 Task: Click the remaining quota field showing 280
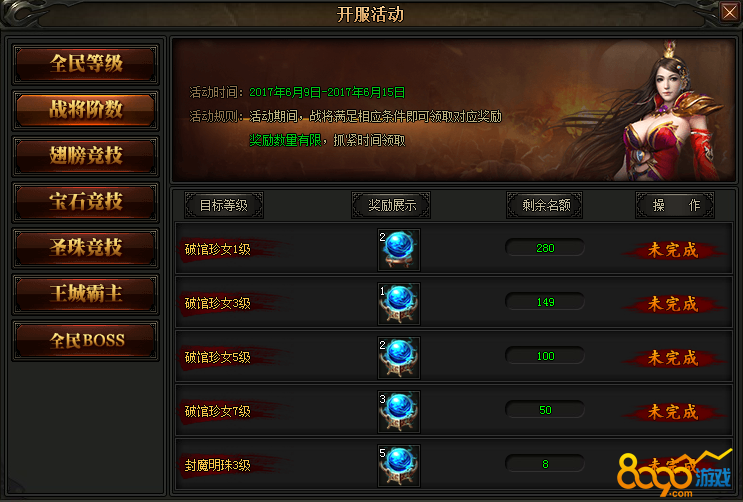pyautogui.click(x=545, y=248)
